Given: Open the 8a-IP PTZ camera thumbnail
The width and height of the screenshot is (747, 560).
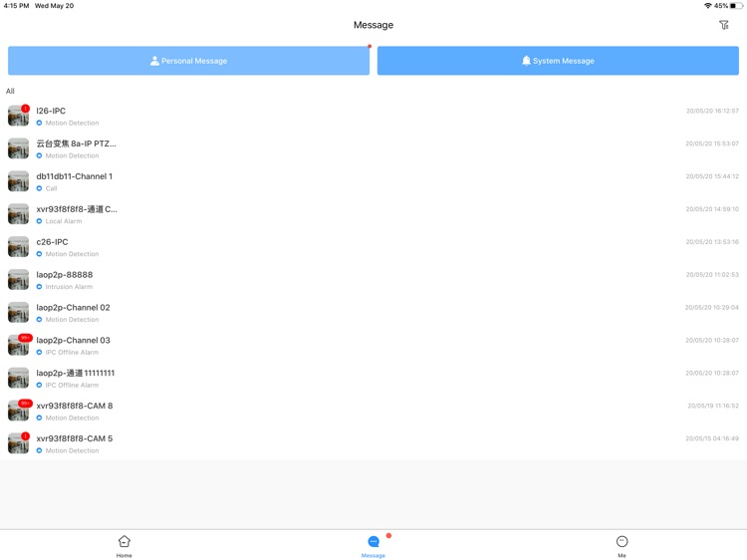Looking at the screenshot, I should (x=18, y=148).
